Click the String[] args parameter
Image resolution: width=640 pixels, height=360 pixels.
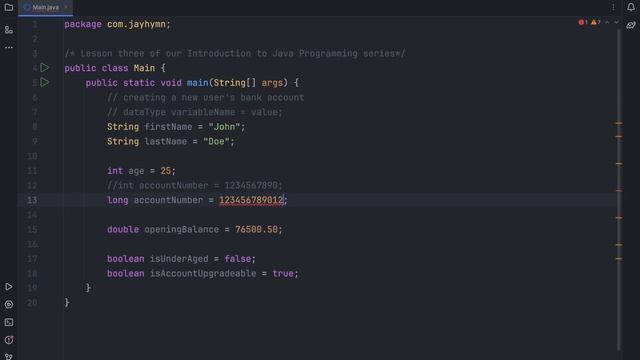[248, 83]
